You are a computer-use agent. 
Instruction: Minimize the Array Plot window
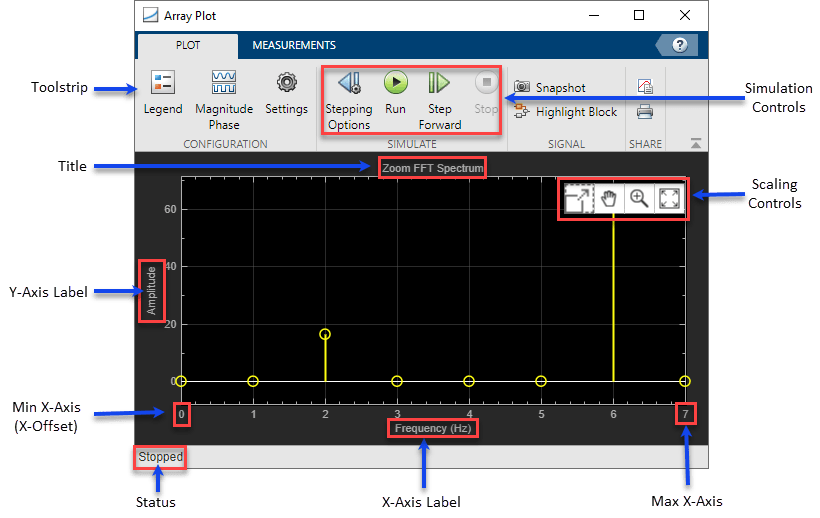click(594, 15)
